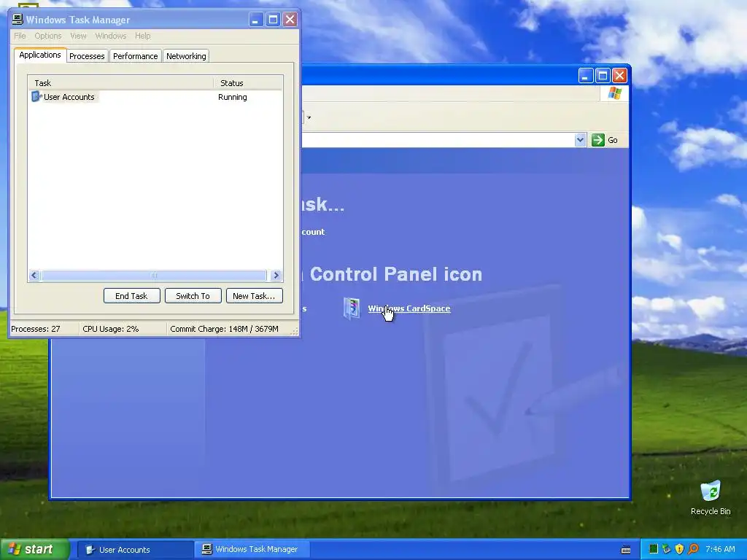Click the Running status cell
This screenshot has width=747, height=560.
[233, 97]
